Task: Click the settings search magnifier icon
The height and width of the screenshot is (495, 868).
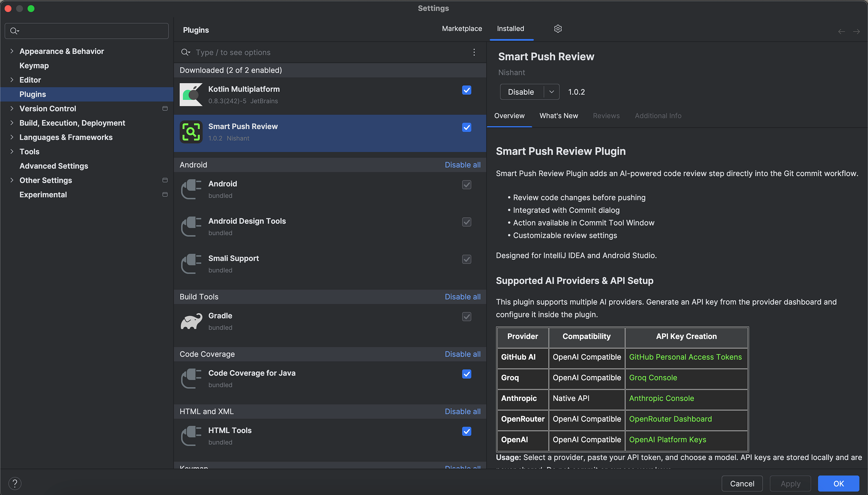Action: [14, 31]
